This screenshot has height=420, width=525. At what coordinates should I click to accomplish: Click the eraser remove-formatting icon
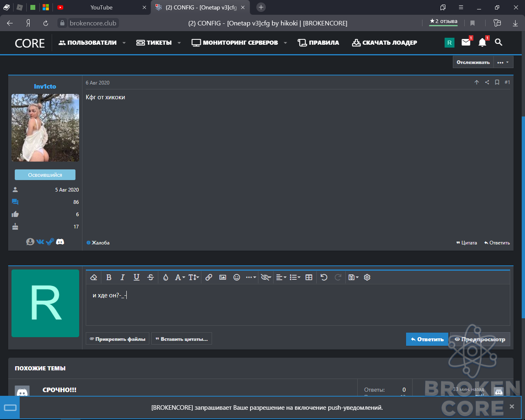pos(94,277)
